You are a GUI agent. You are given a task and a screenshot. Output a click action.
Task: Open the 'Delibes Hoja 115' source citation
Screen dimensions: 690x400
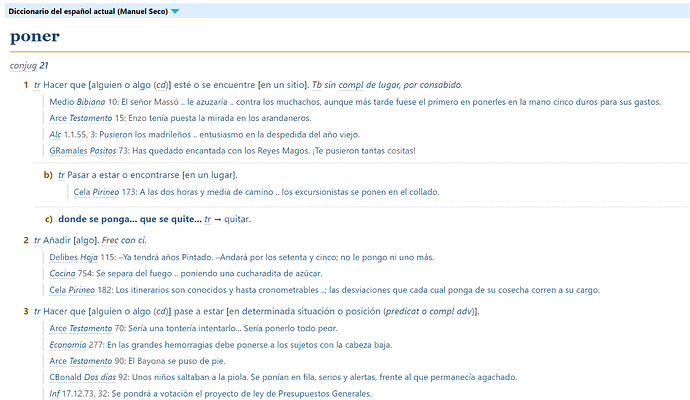(82, 257)
